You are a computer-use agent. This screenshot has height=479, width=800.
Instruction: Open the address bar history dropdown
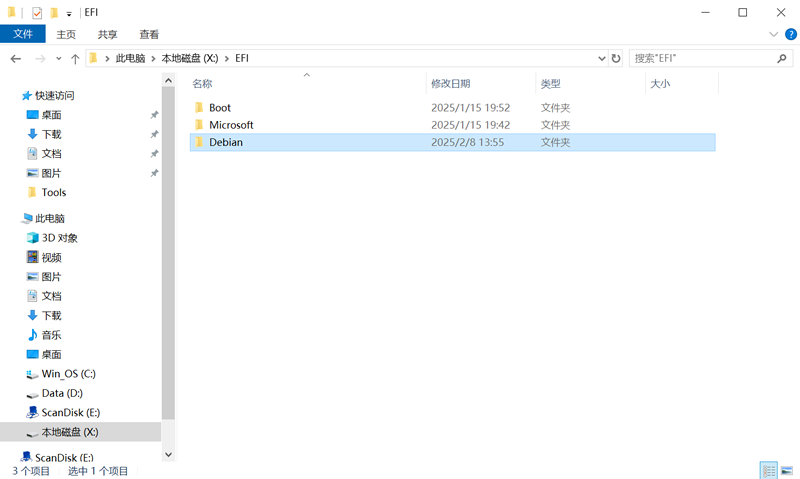[601, 59]
